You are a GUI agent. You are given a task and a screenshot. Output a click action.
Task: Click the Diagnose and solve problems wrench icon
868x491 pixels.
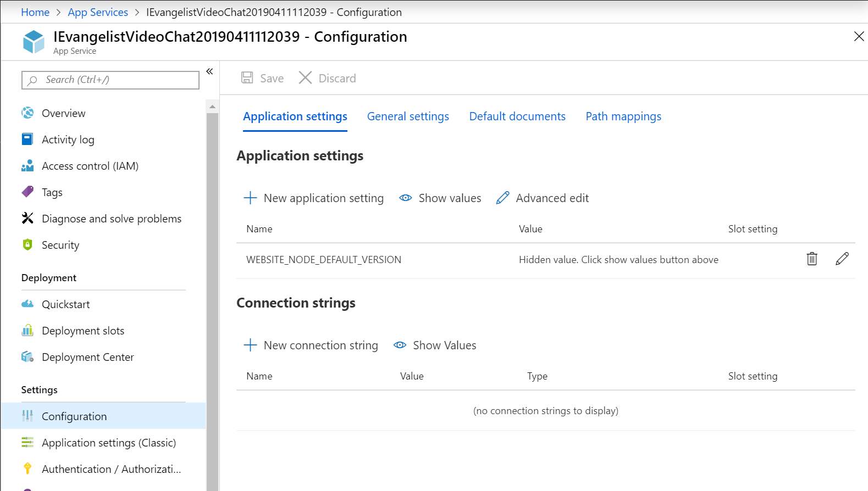[27, 218]
